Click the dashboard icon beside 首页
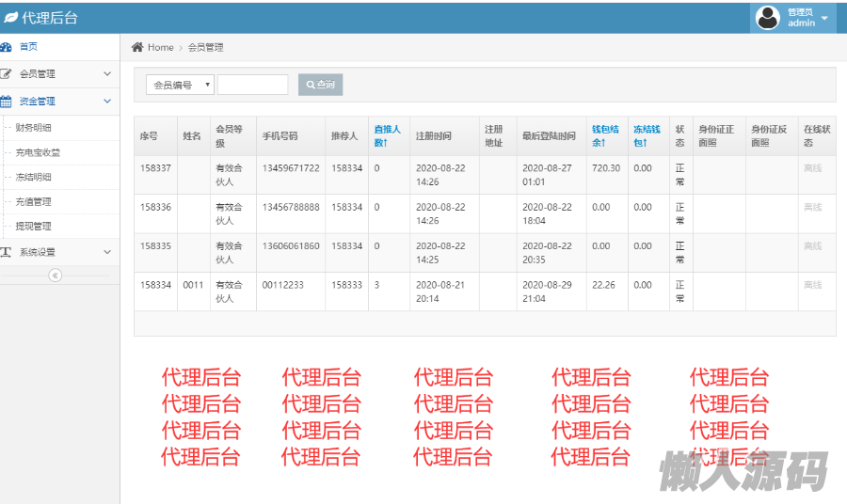Image resolution: width=847 pixels, height=504 pixels. 7,47
